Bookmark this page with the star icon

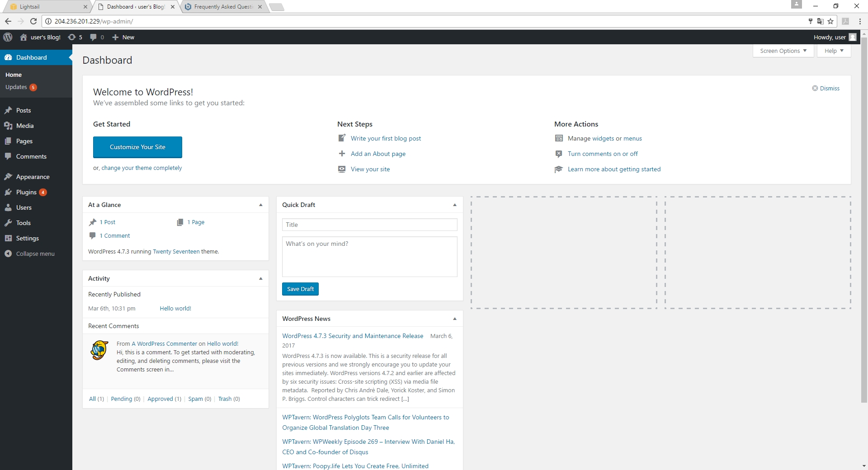click(830, 21)
